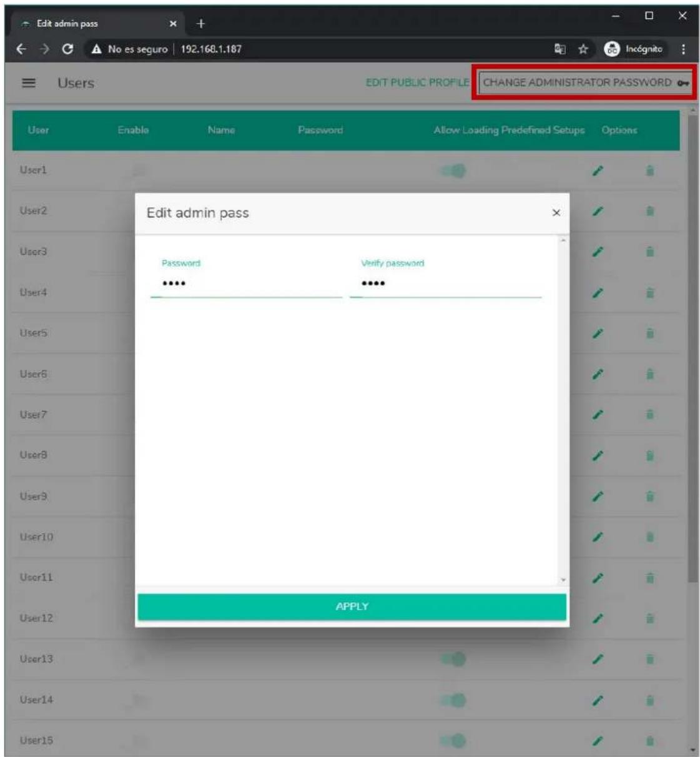
Task: Bookmark this page with the star icon
Action: (583, 49)
